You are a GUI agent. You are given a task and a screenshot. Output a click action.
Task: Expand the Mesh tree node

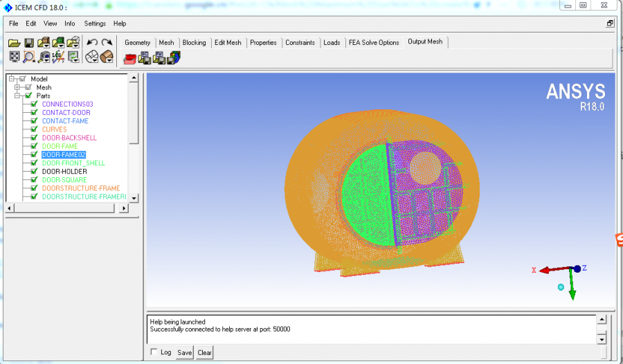[x=17, y=87]
